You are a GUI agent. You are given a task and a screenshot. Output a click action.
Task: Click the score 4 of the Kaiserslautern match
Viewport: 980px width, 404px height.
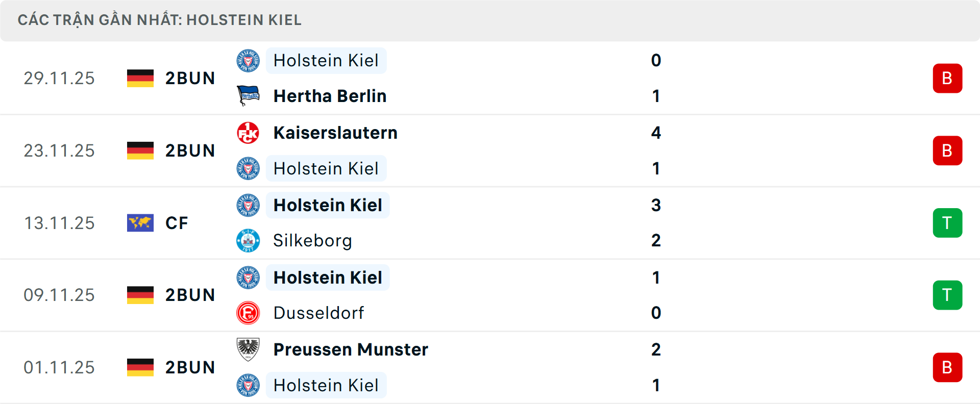pos(656,133)
